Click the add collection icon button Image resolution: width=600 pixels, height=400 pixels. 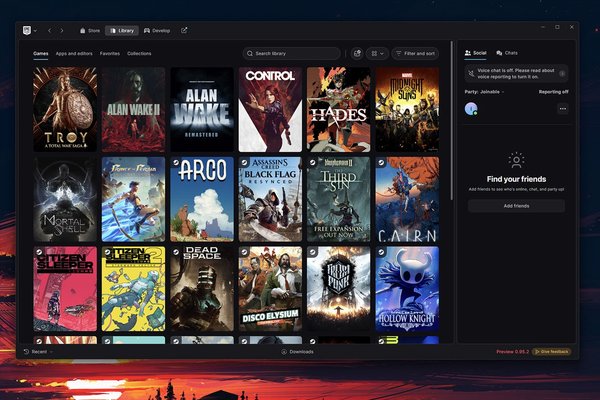357,54
